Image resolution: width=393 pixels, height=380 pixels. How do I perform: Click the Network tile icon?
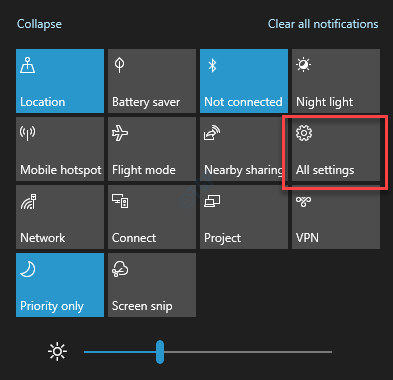click(29, 202)
